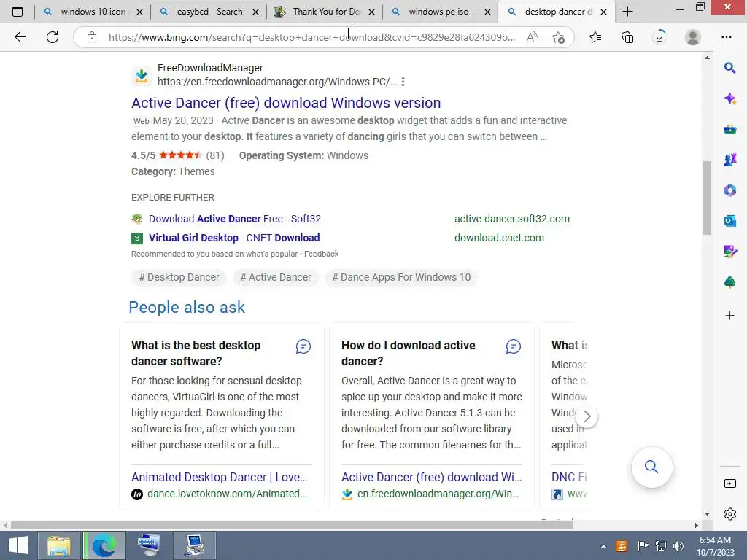
Task: Open chat for best desktop dancer question
Action: pyautogui.click(x=303, y=346)
